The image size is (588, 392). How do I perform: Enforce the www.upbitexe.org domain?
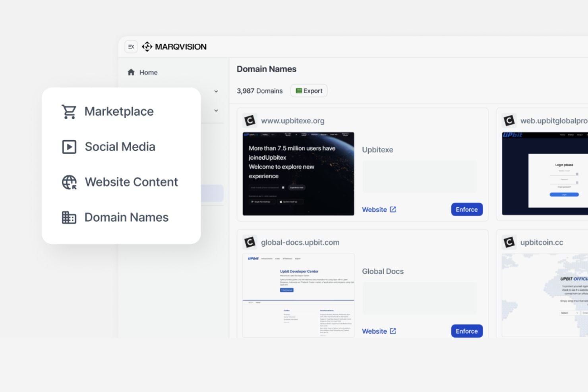tap(466, 209)
